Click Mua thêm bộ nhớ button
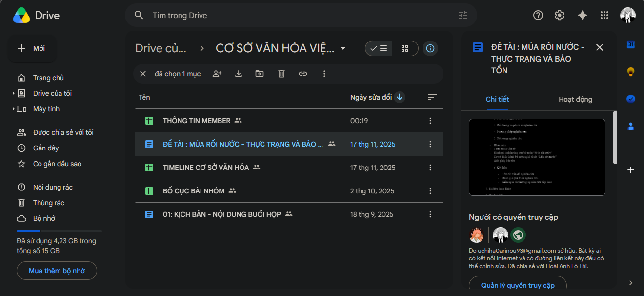 [x=57, y=271]
